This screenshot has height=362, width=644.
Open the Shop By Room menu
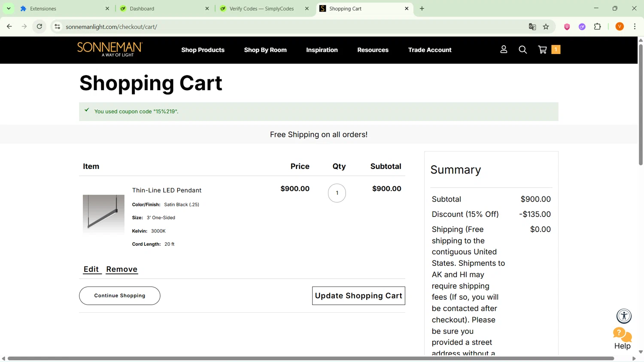pyautogui.click(x=265, y=50)
